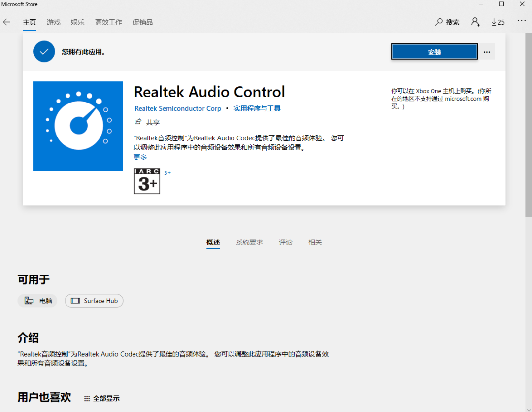Click the vertical scrollbar thumb
The image size is (532, 412).
point(529,125)
